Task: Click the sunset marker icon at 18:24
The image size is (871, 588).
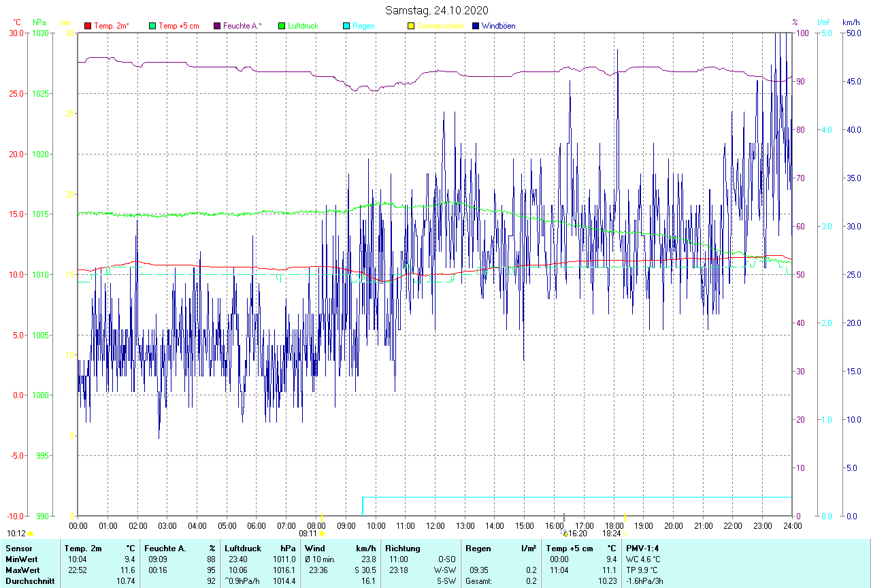Action: [625, 534]
